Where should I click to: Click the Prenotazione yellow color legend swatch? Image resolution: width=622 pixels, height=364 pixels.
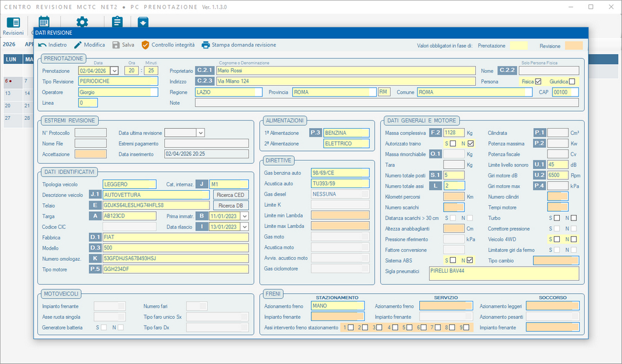tap(518, 45)
